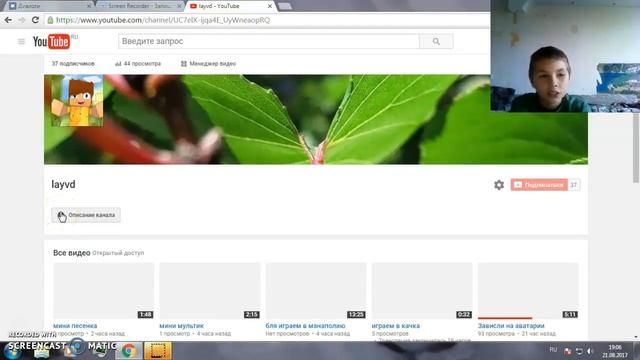
Task: Click the page vertical scrollbar thumb
Action: point(636,147)
